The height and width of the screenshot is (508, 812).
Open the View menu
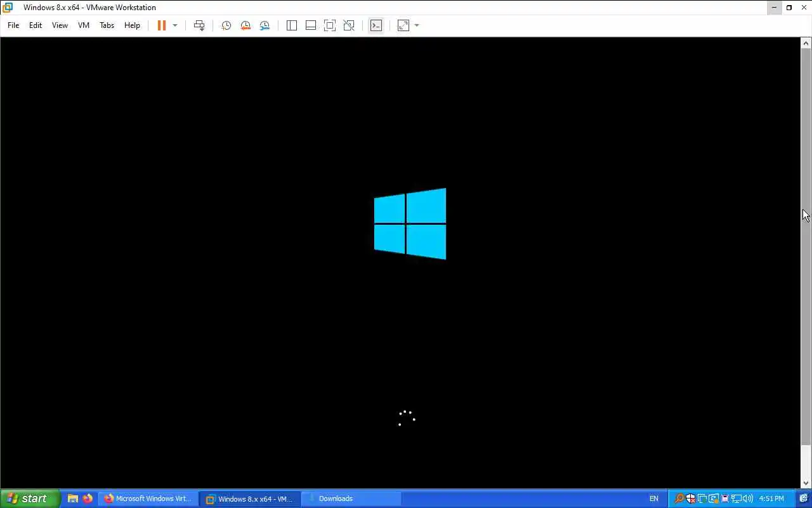(x=60, y=25)
